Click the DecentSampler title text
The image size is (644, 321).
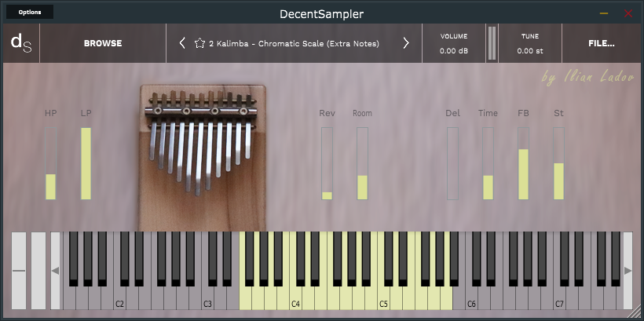(321, 14)
